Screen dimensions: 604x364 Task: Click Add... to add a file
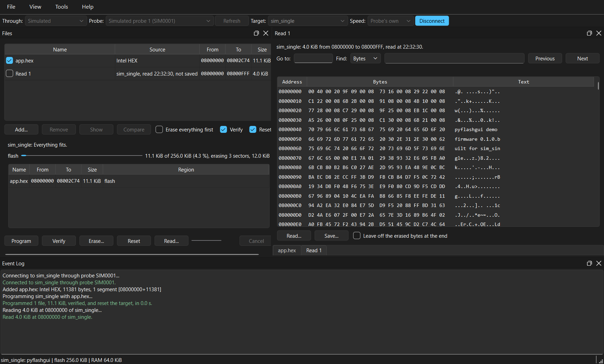pyautogui.click(x=21, y=130)
